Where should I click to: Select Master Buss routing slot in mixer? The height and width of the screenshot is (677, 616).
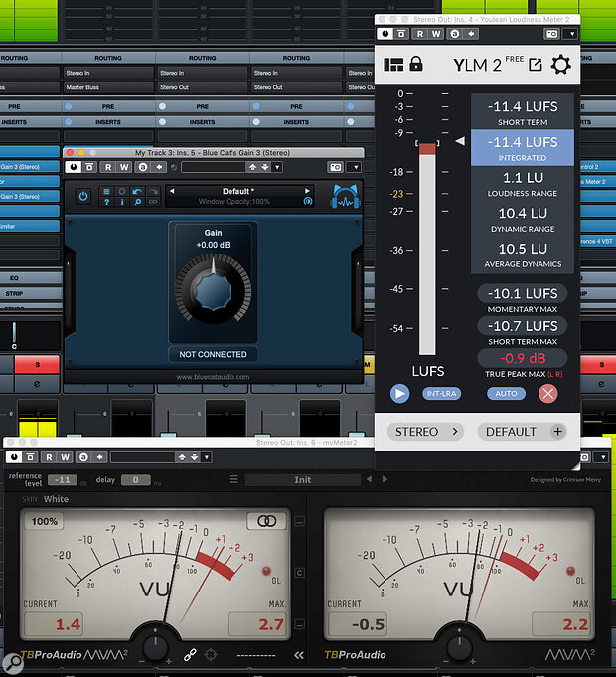[108, 87]
